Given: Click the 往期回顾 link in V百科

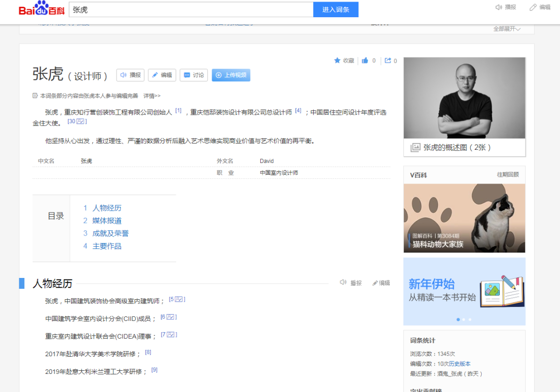Looking at the screenshot, I should [x=508, y=175].
